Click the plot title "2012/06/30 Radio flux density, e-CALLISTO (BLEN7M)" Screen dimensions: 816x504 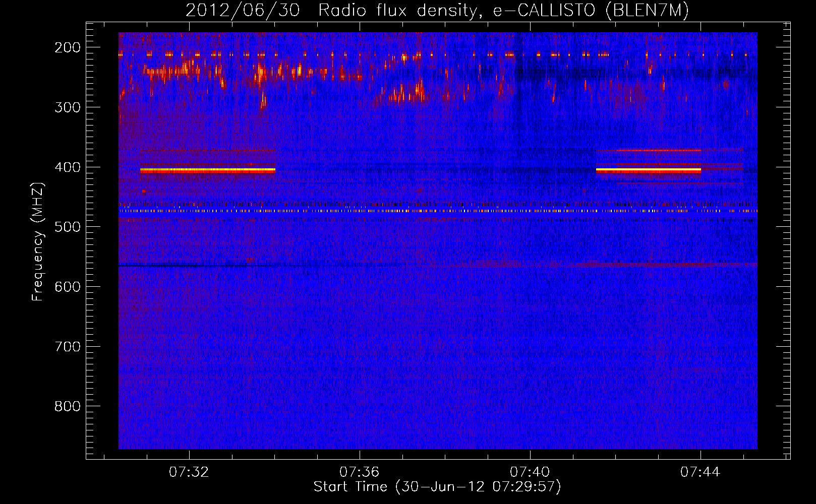tap(437, 10)
